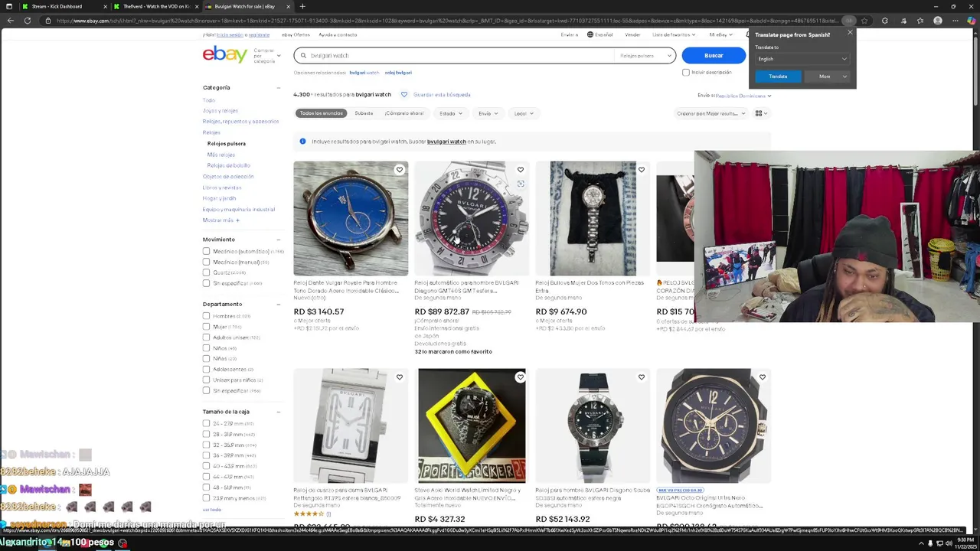Open the translate-to language dropdown
Screen dimensions: 980x551
(x=802, y=59)
